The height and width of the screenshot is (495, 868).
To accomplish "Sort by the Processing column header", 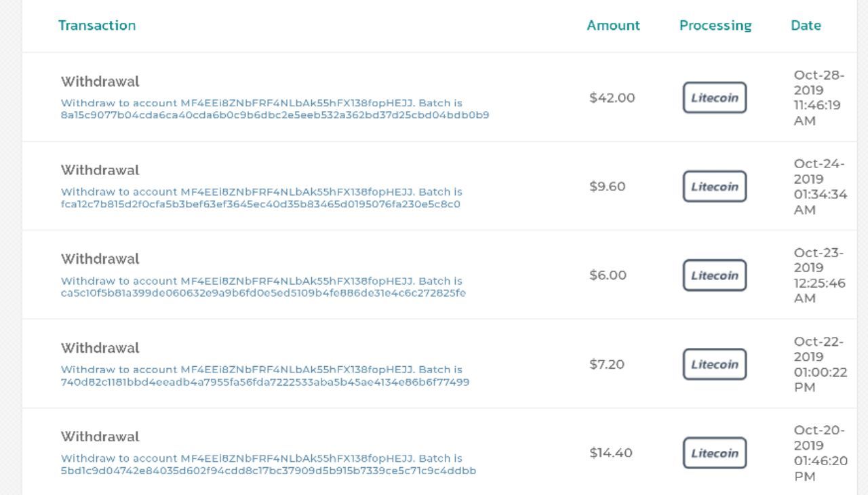I will [715, 25].
